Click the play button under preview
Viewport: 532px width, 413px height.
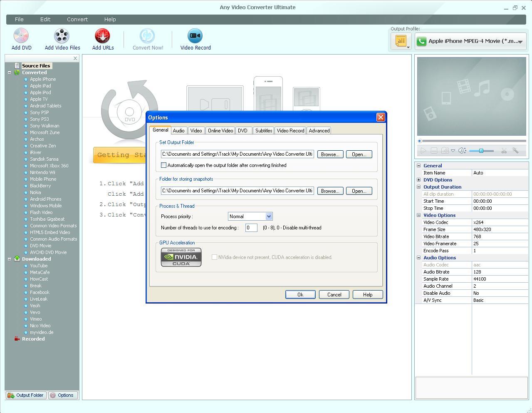click(x=423, y=151)
